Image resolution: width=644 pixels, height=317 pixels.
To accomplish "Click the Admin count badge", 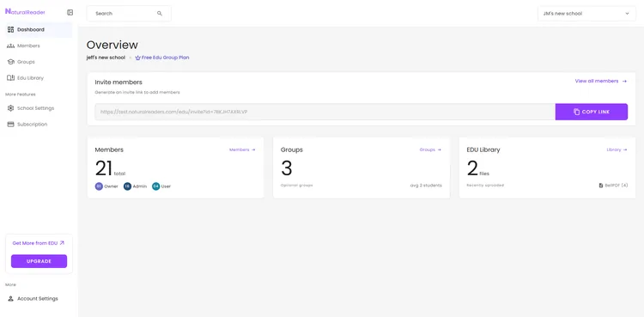I will pyautogui.click(x=127, y=186).
